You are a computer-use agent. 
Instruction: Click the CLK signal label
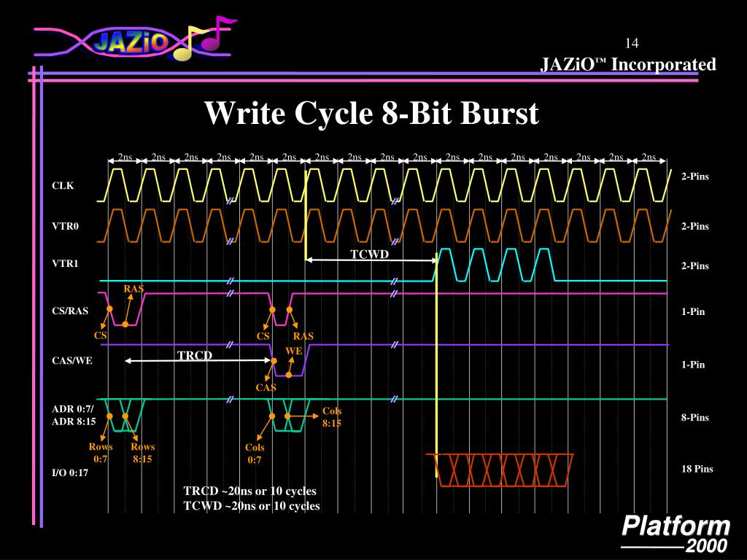pos(63,186)
